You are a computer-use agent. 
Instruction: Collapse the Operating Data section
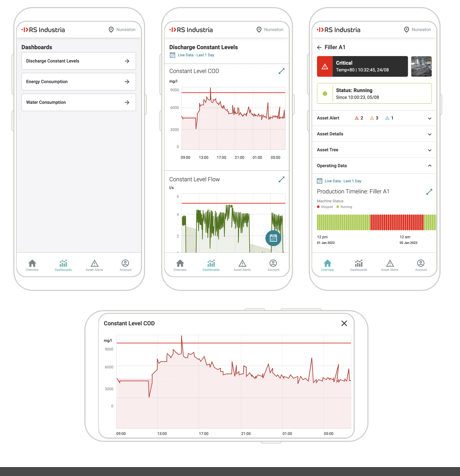click(x=429, y=166)
